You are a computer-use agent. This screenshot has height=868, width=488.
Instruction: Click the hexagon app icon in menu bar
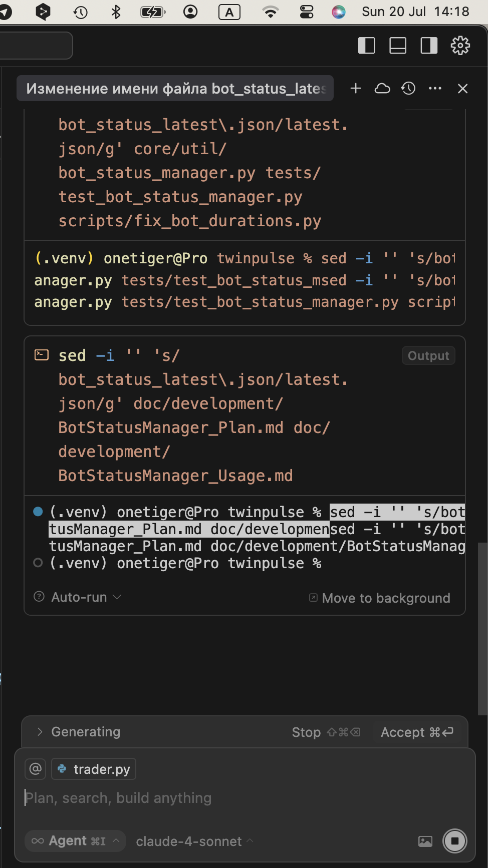point(43,12)
